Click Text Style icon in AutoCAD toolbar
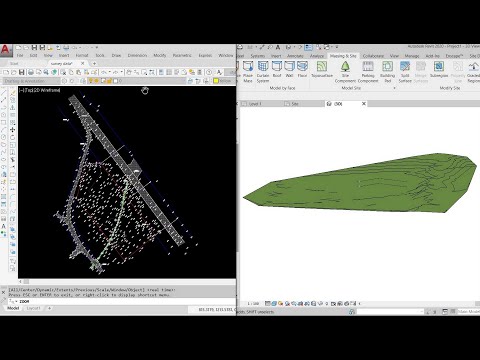 click(x=219, y=72)
